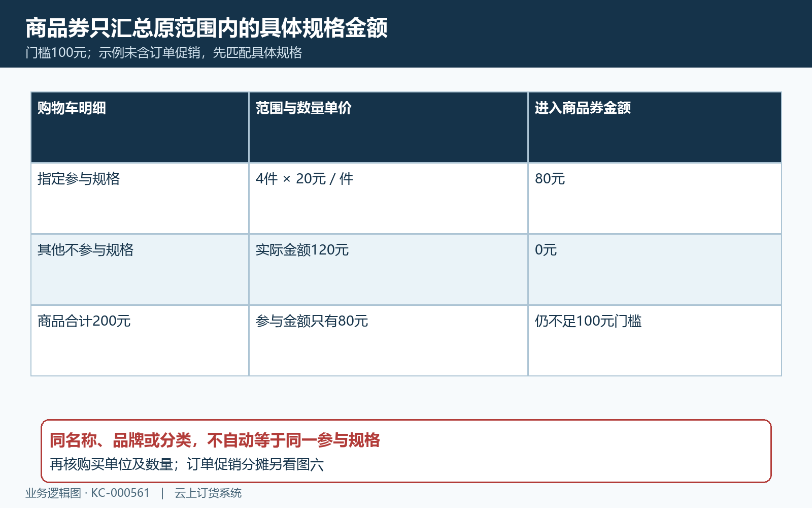812x508 pixels.
Task: Click the cell 指定参与规格
Action: [140, 199]
